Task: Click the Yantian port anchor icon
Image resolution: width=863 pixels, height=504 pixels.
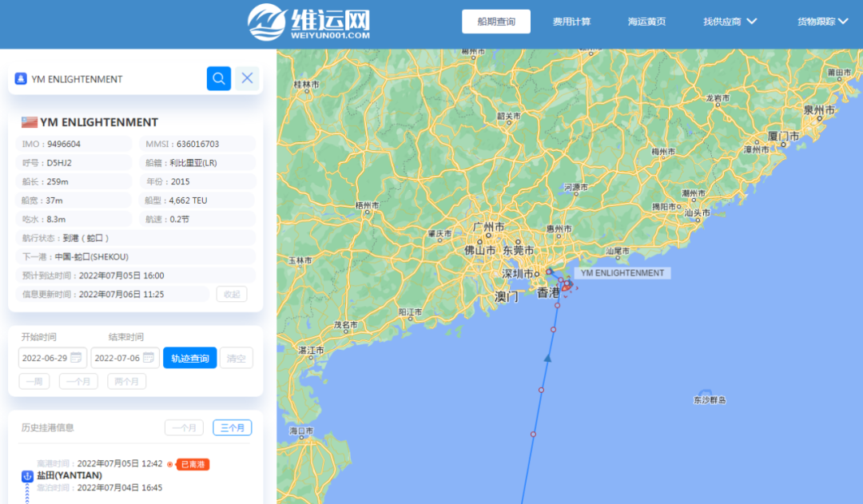Action: [27, 476]
